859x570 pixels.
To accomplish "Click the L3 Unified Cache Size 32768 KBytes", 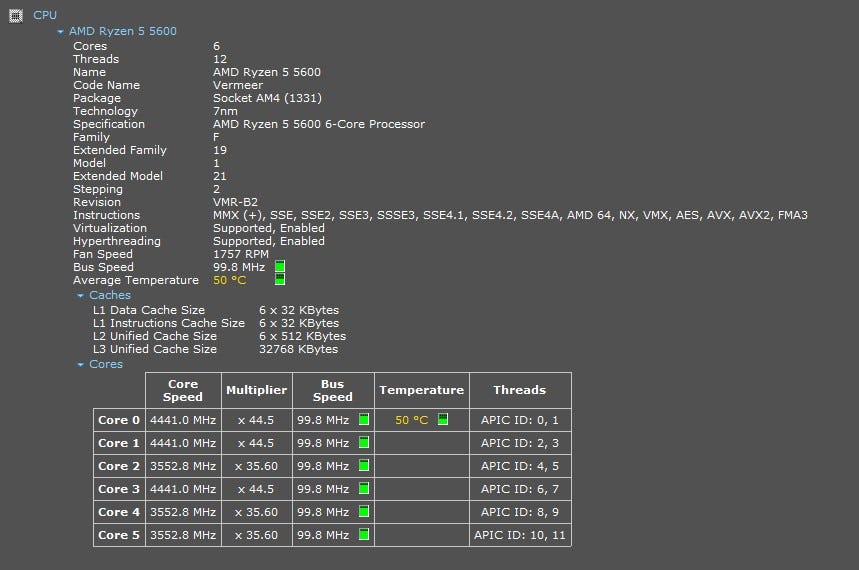I will 299,349.
